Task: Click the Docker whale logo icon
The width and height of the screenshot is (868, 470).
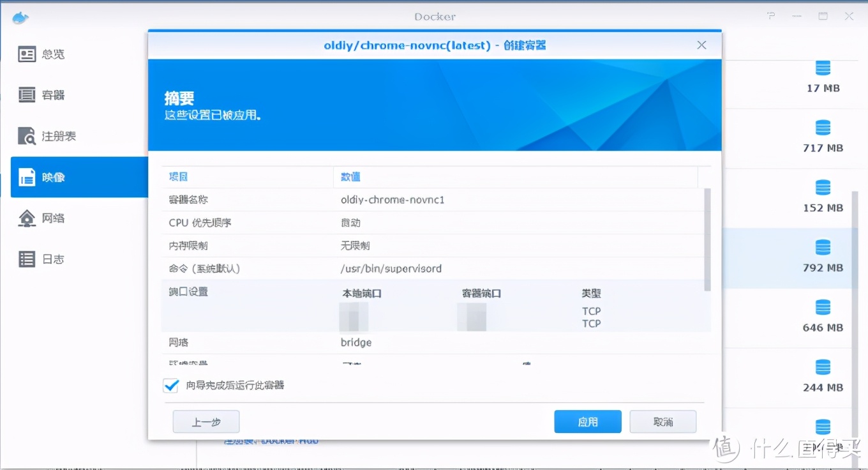Action: pyautogui.click(x=20, y=17)
